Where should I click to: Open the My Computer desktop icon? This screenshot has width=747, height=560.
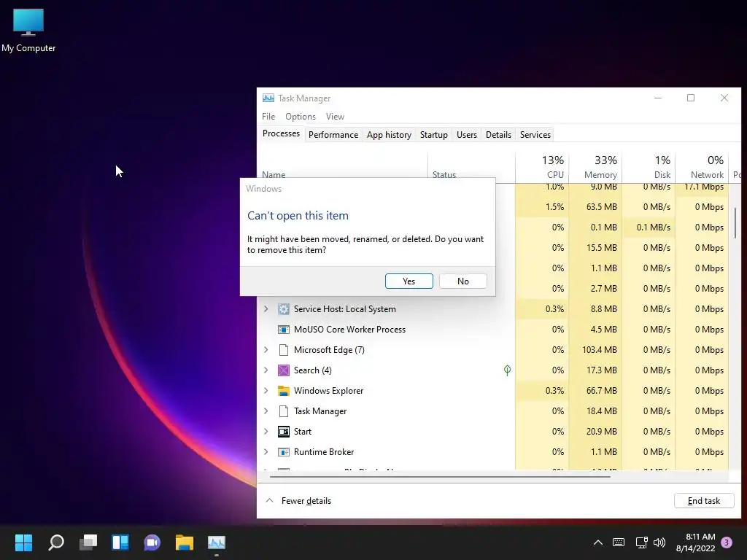click(28, 30)
